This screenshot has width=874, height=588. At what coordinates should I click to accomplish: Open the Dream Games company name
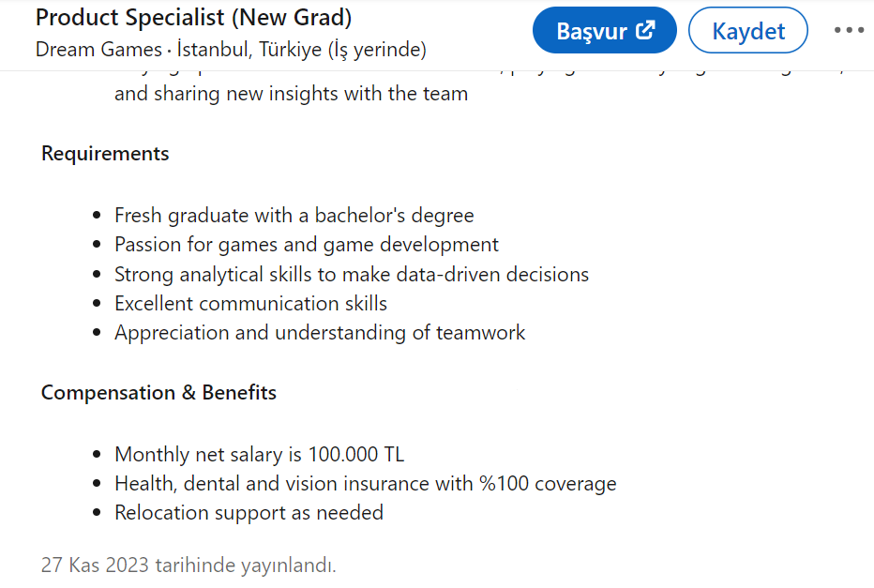click(x=98, y=50)
